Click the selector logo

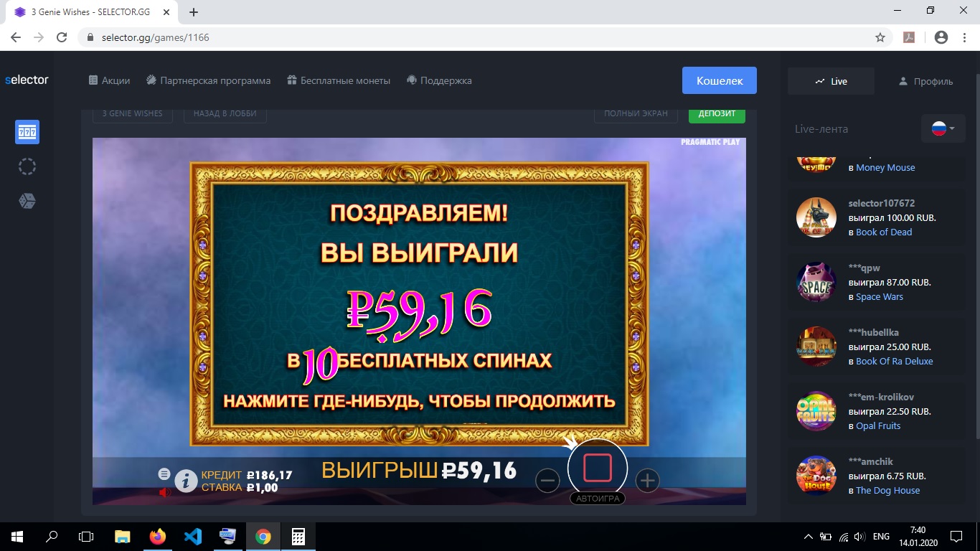[27, 80]
